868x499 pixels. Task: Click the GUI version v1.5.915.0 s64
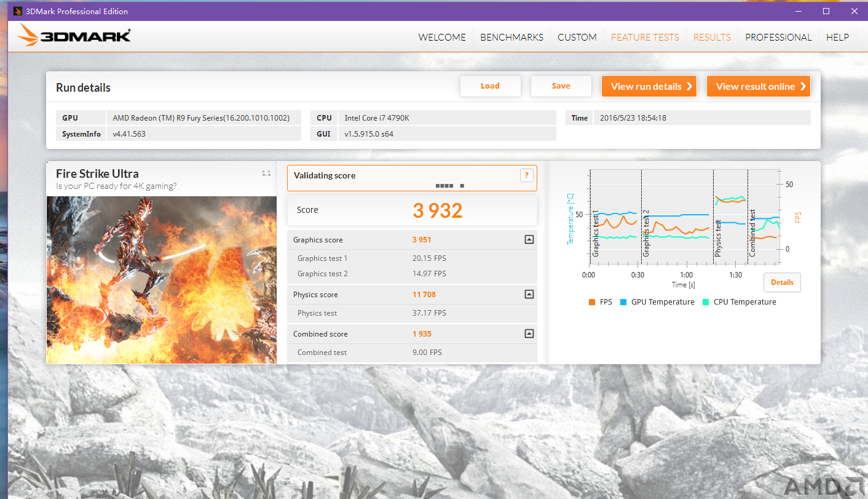click(369, 134)
